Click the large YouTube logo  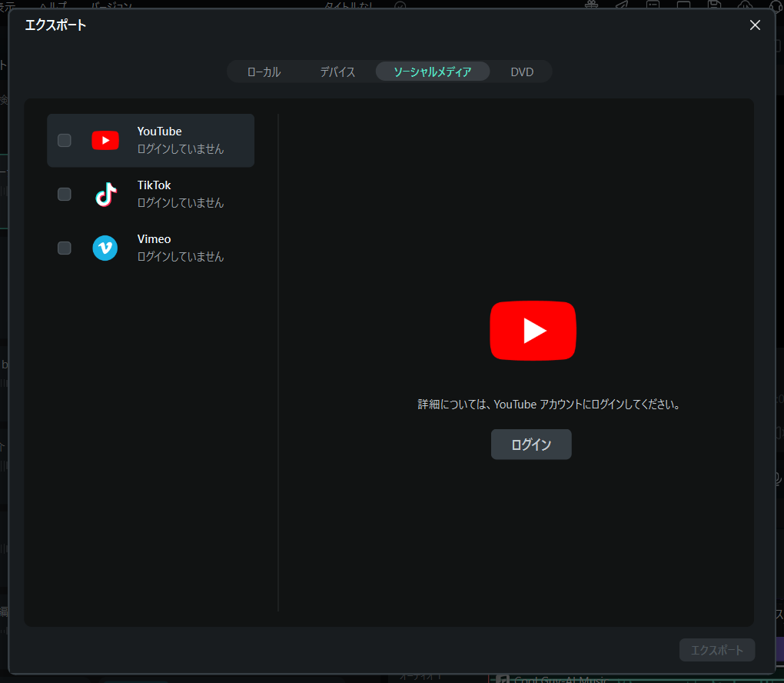click(x=533, y=331)
